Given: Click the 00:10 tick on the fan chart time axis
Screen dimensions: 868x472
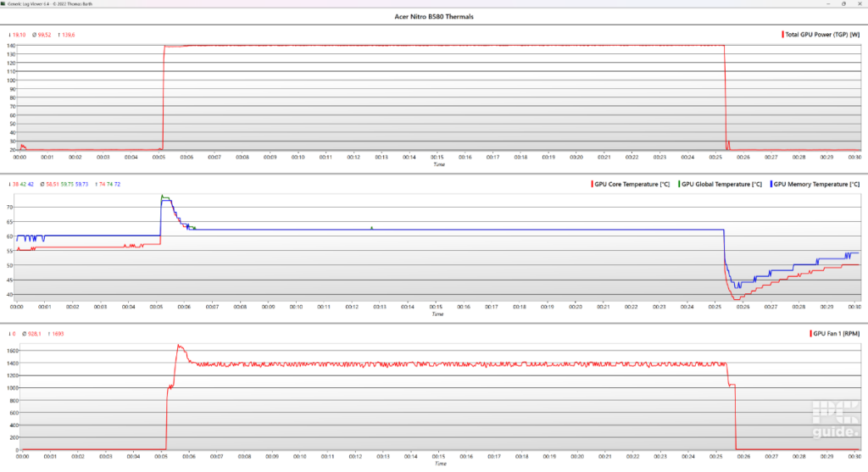Looking at the screenshot, I should click(x=300, y=457).
